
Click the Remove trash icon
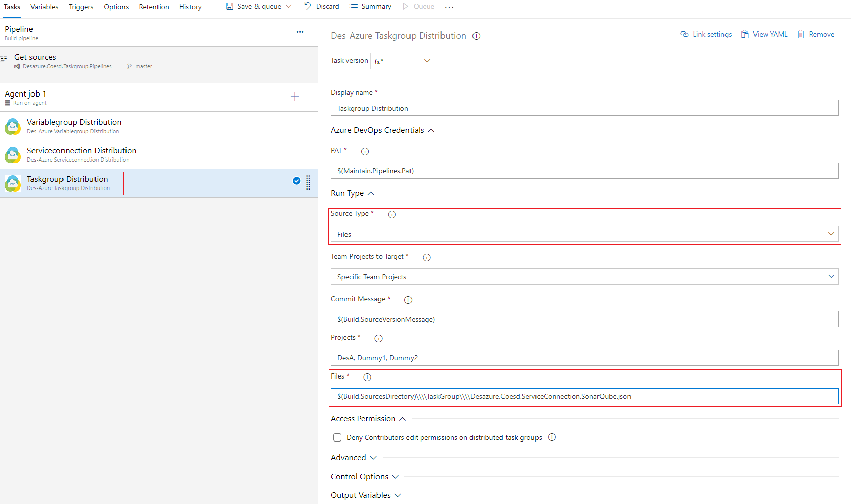pyautogui.click(x=801, y=34)
